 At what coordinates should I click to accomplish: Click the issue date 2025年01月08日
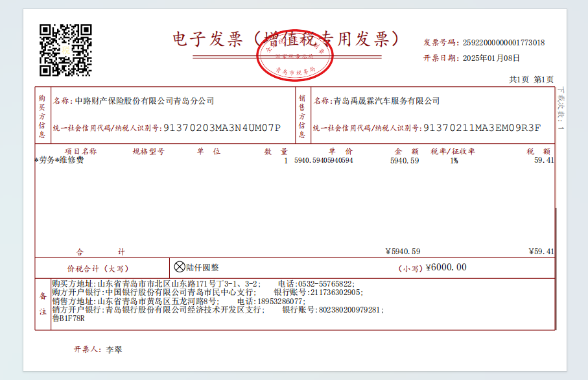pos(491,58)
